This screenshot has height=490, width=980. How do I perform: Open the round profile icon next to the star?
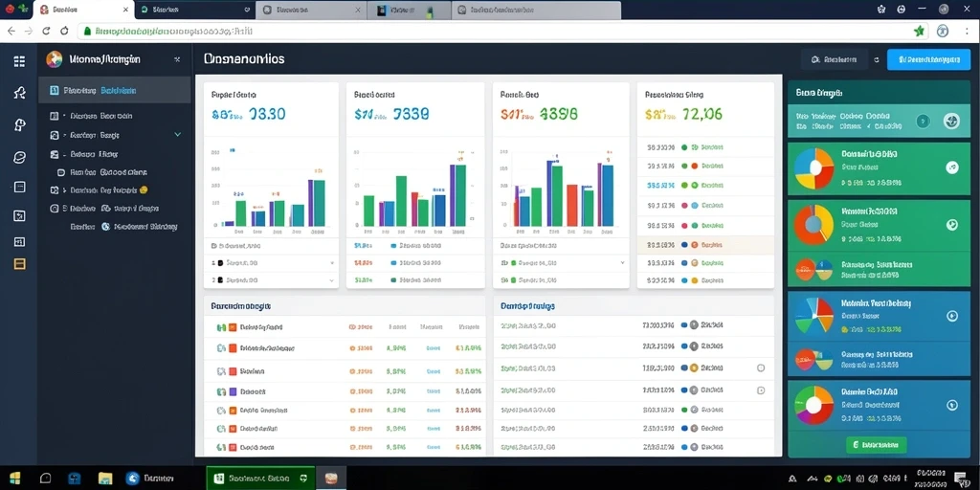pyautogui.click(x=943, y=31)
